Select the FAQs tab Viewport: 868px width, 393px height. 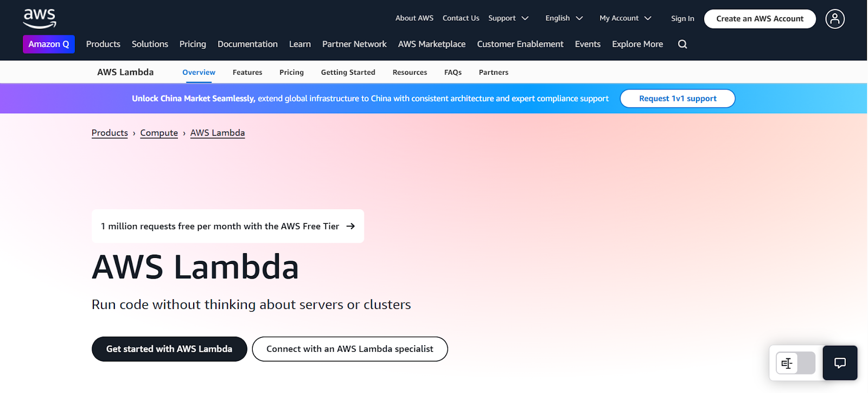[452, 73]
